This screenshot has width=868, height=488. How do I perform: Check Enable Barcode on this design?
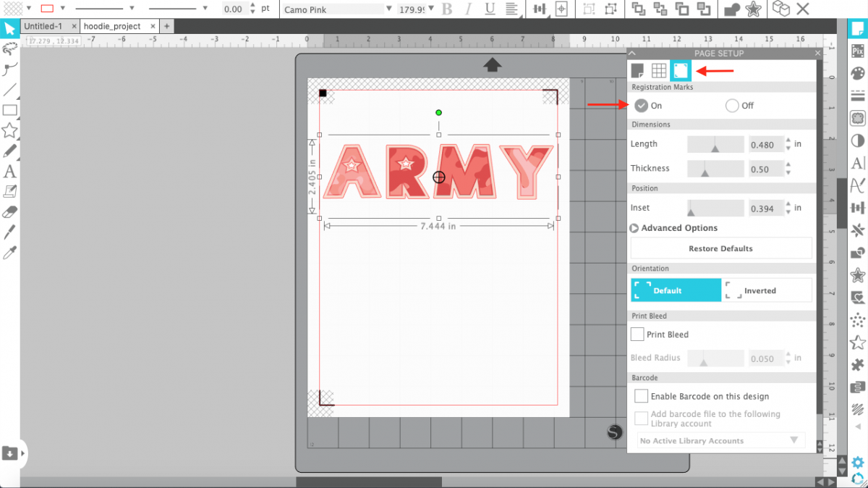point(641,396)
